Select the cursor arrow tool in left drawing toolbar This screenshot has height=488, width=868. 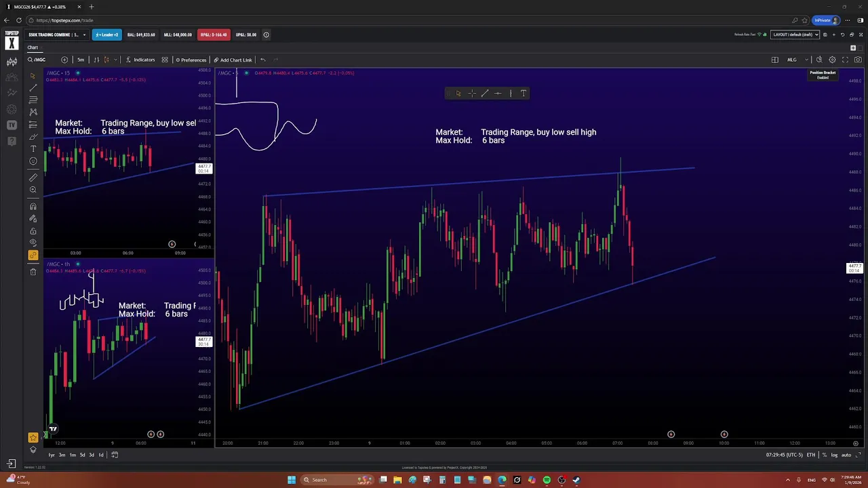coord(33,76)
